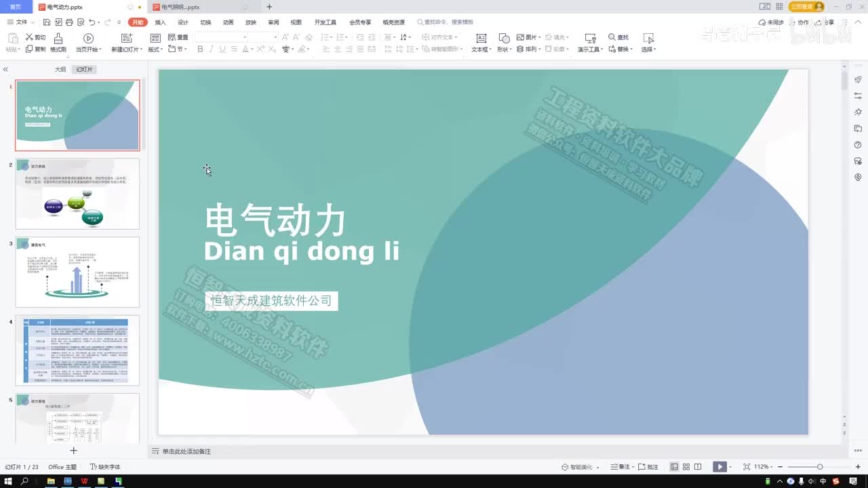The image size is (868, 488).
Task: Switch to Normal view in status bar
Action: pyautogui.click(x=674, y=467)
